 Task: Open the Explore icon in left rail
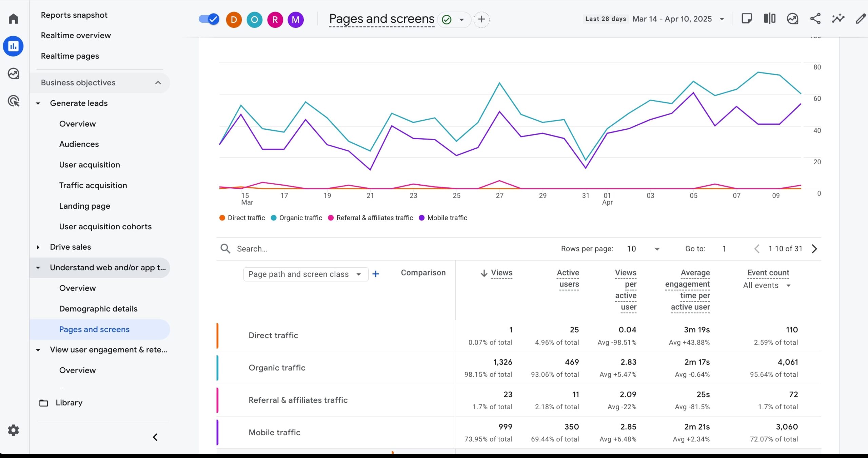[x=13, y=74]
